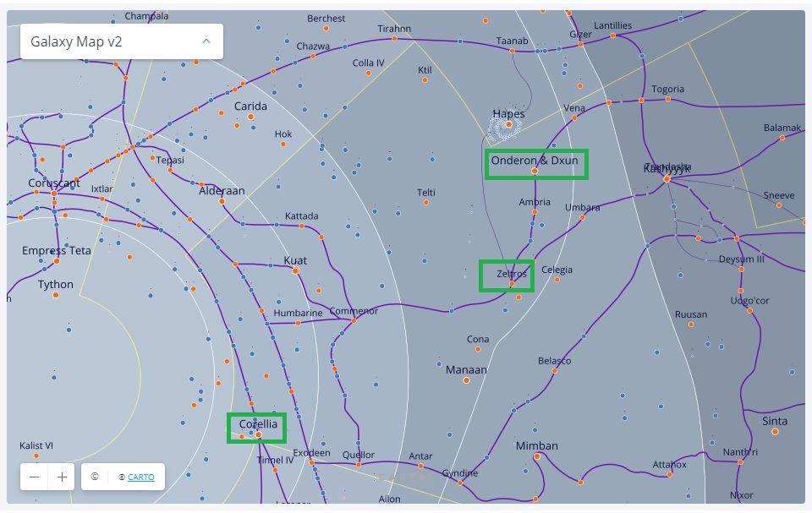
Task: Click the Uogo'cor planet label
Action: (749, 300)
